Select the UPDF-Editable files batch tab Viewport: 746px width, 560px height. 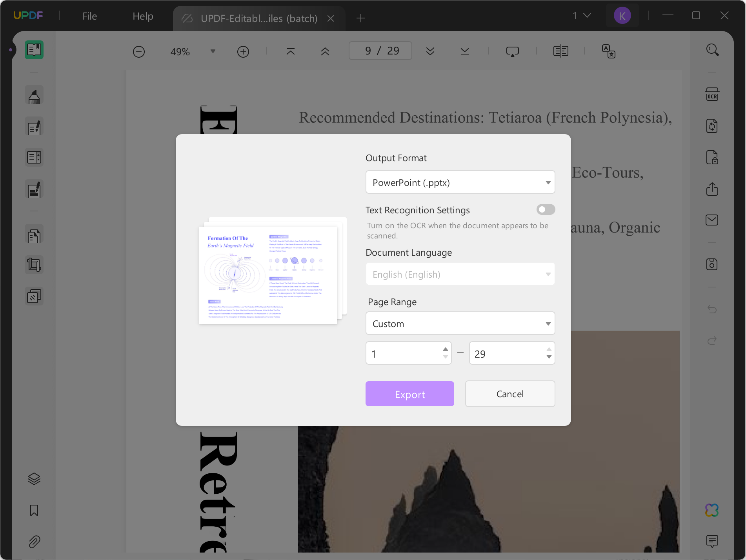(x=259, y=18)
